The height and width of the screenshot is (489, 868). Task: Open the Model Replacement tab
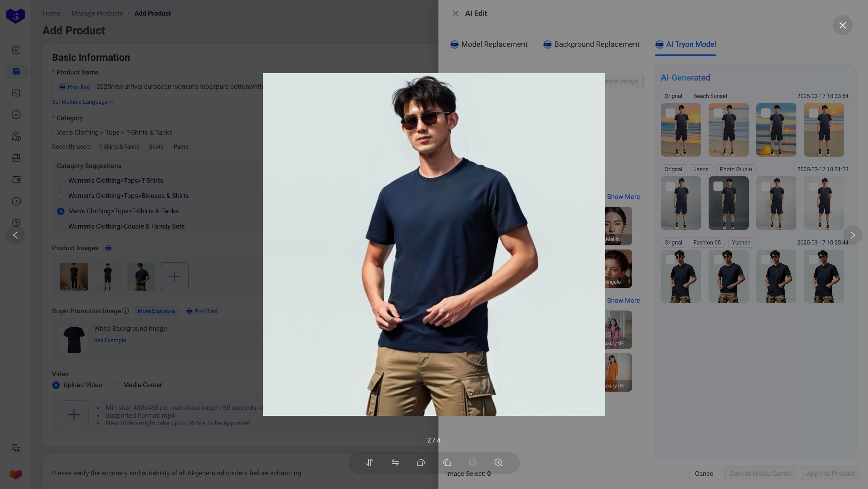pos(488,44)
